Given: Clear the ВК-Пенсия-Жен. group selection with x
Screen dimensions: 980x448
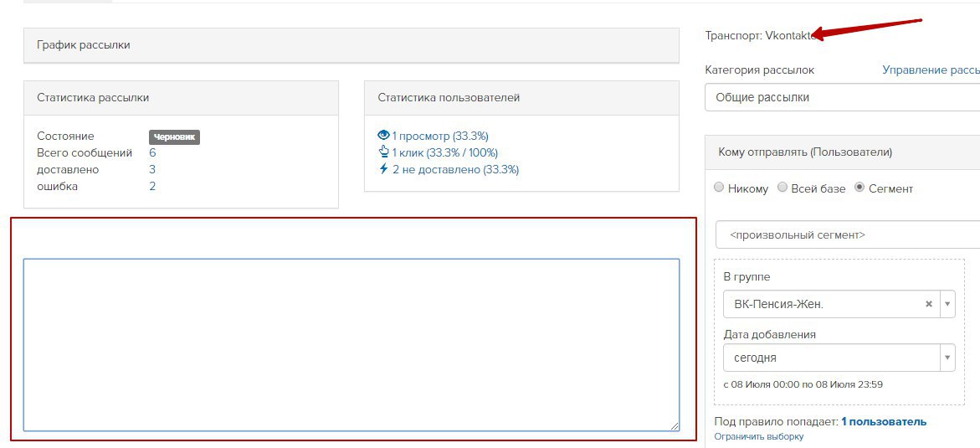Looking at the screenshot, I should pos(929,304).
